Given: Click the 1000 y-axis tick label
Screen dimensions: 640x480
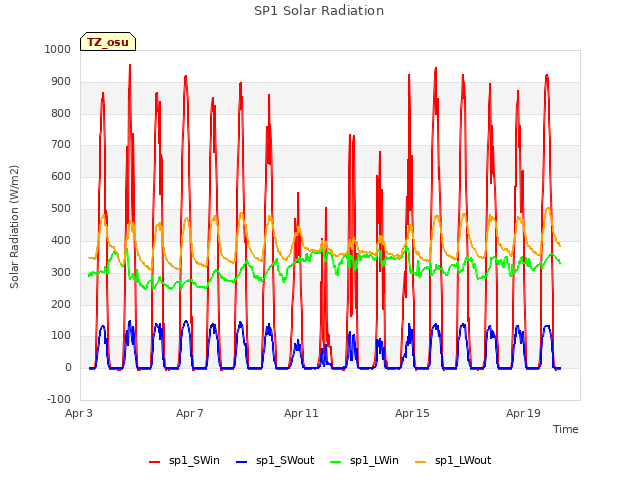Looking at the screenshot, I should pos(58,49).
